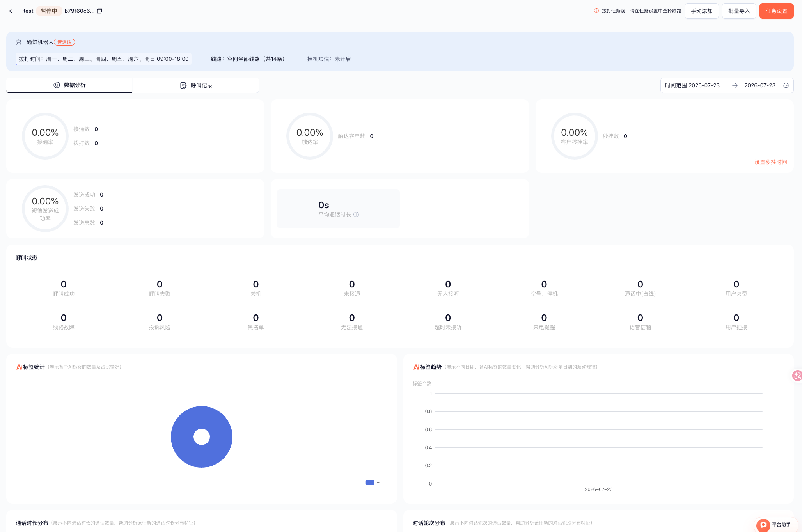The image size is (802, 532).
Task: Click the 关机 status count
Action: point(256,284)
